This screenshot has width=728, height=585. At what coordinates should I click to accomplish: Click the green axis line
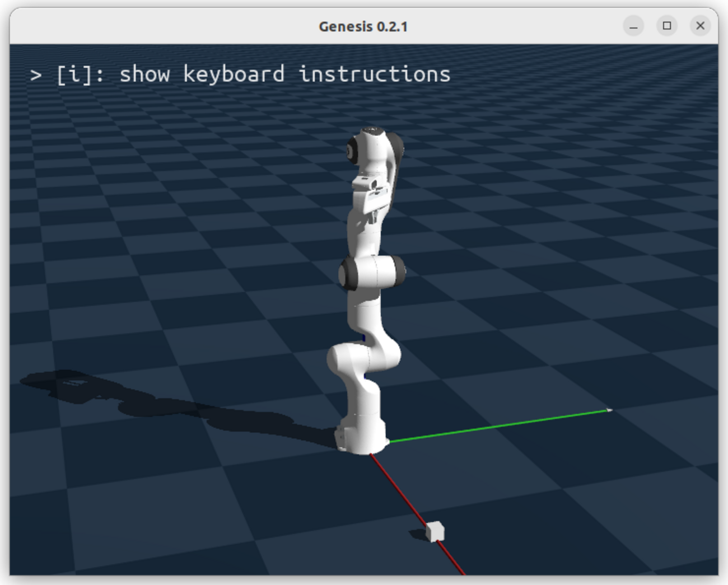500,426
